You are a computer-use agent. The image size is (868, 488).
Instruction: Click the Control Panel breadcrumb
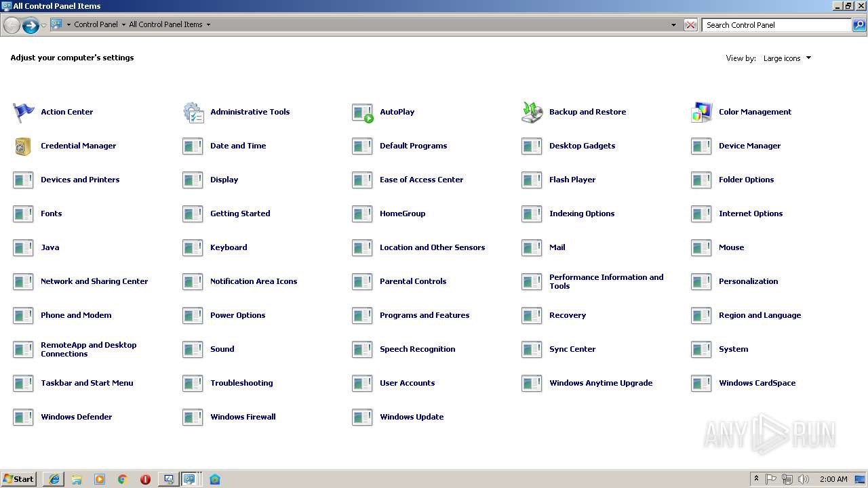pyautogui.click(x=96, y=24)
